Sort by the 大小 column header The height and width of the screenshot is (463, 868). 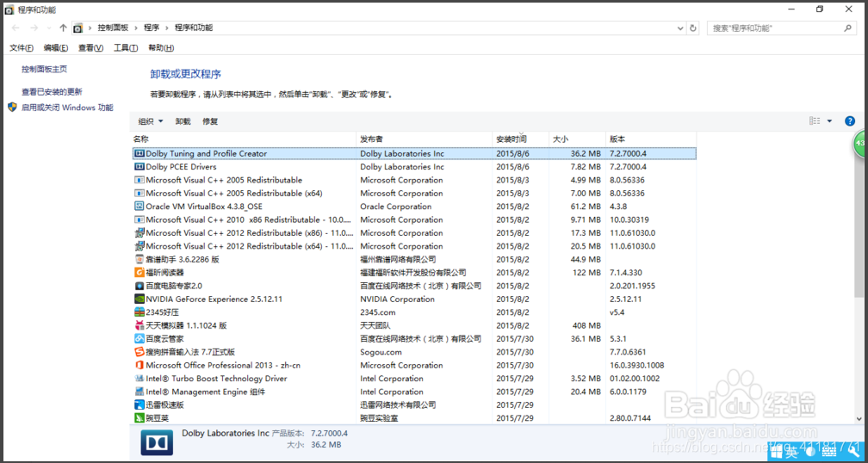(x=577, y=139)
